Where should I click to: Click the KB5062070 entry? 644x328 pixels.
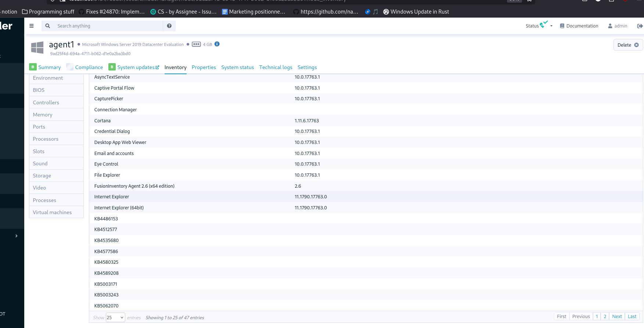(x=107, y=306)
